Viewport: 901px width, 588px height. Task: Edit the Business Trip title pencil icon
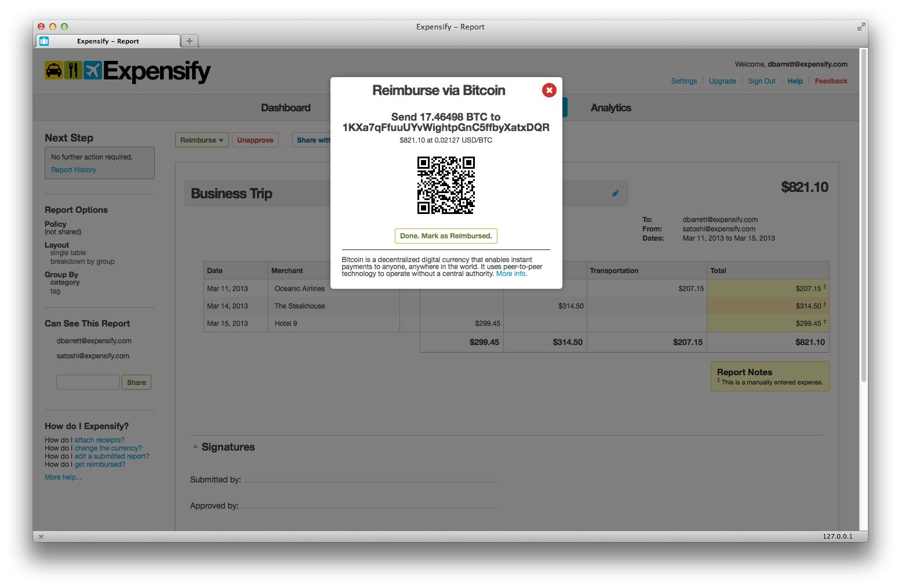tap(616, 194)
